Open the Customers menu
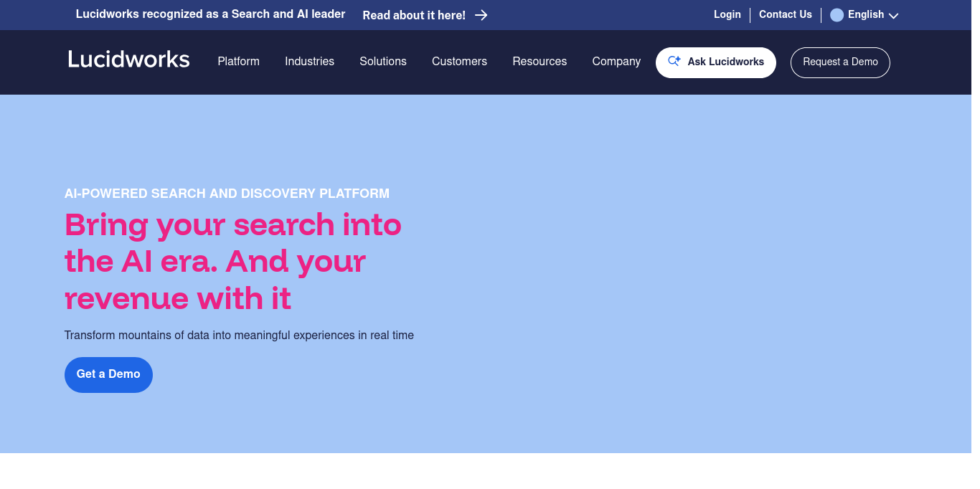Screen dimensions: 980x489 [x=459, y=62]
